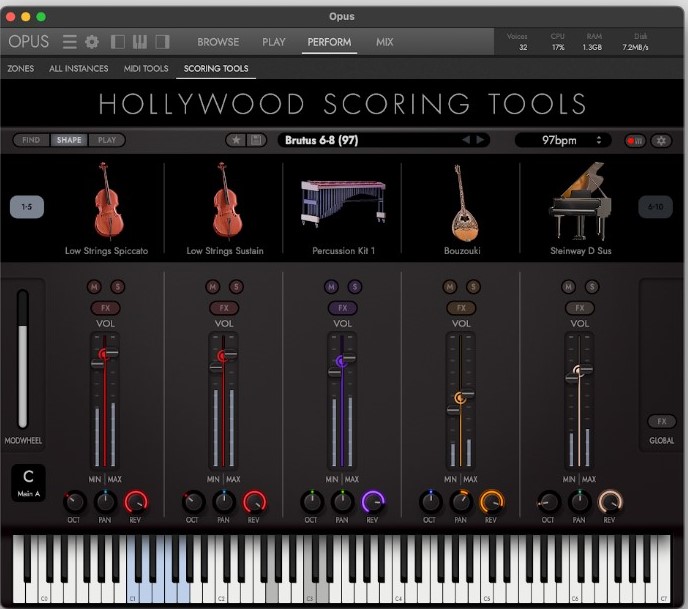The height and width of the screenshot is (609, 688).
Task: Click the orange Bouzouki volume fader
Action: click(x=460, y=398)
